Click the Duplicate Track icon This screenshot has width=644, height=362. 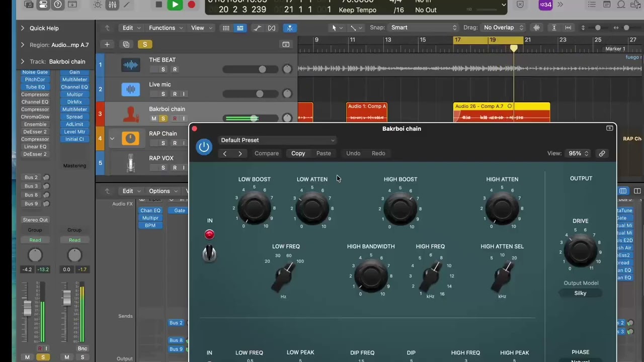[126, 44]
